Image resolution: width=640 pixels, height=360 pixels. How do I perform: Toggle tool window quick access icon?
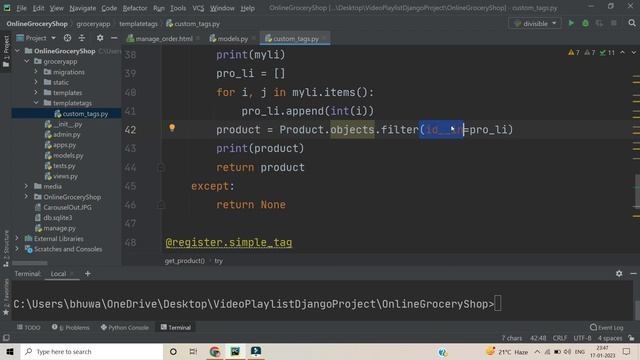pos(6,338)
